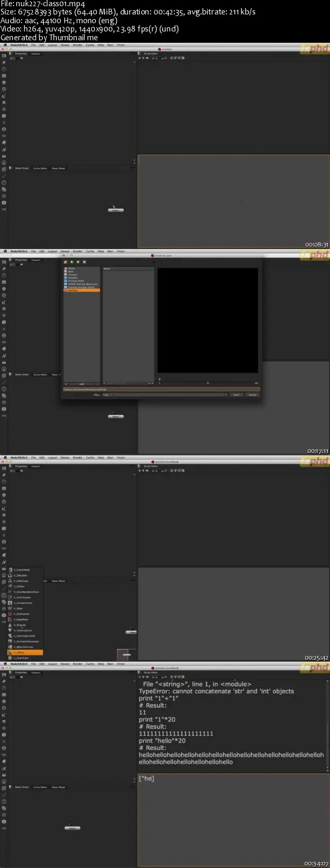
Task: Click the Apple menu icon in 00:08:31 frame
Action: 5,45
